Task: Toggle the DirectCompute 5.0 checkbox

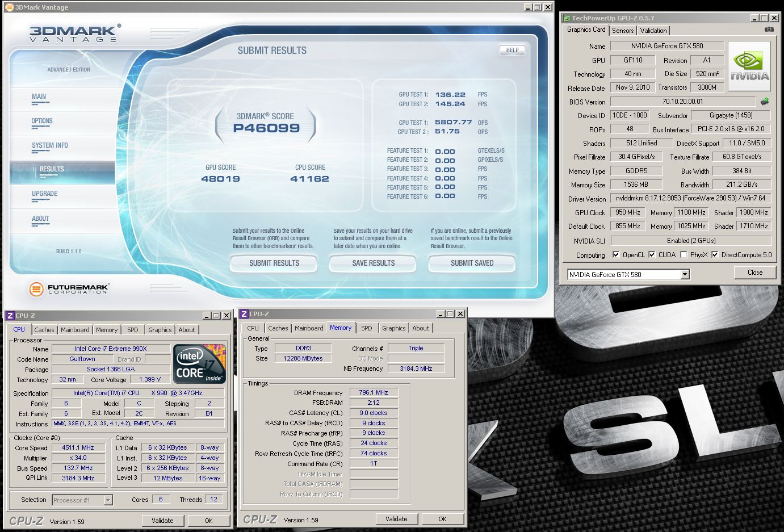Action: (715, 255)
